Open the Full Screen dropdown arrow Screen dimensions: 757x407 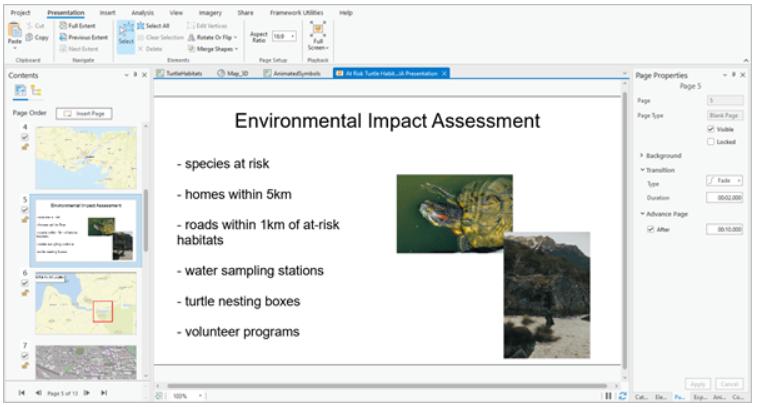click(x=327, y=48)
